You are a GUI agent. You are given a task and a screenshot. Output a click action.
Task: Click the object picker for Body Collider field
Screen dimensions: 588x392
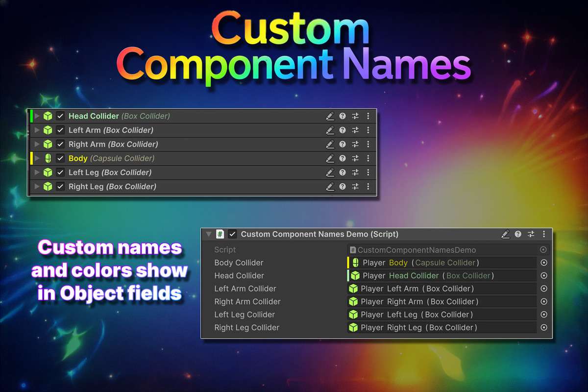coord(543,263)
